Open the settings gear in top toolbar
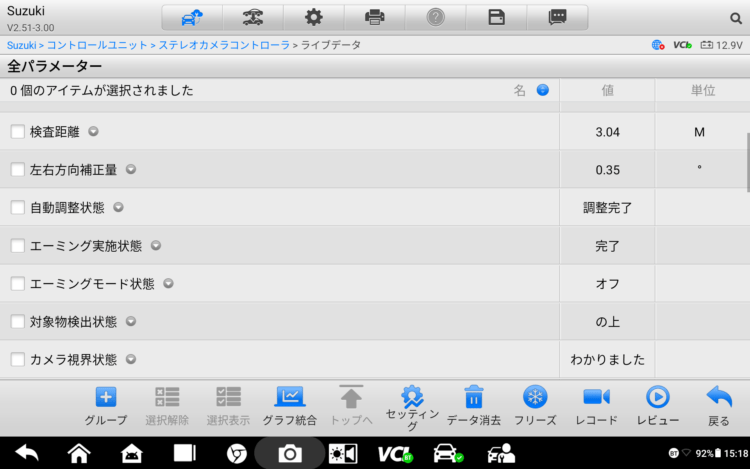This screenshot has width=750, height=469. (x=314, y=17)
